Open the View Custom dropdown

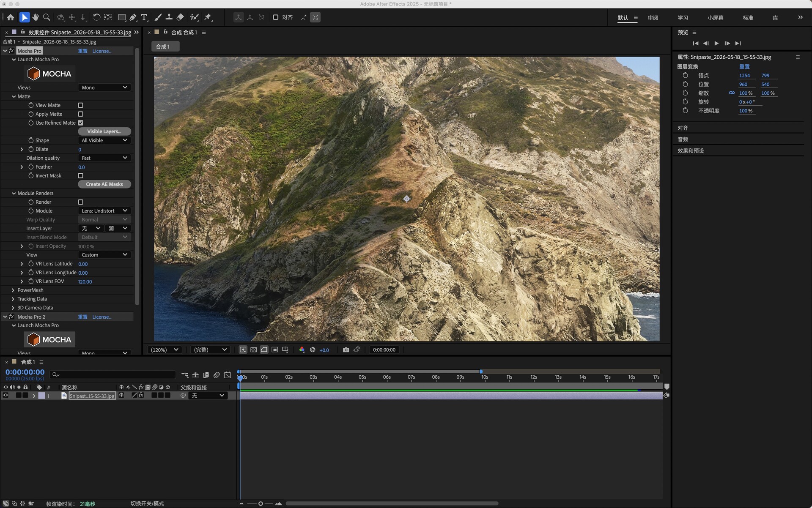click(104, 255)
